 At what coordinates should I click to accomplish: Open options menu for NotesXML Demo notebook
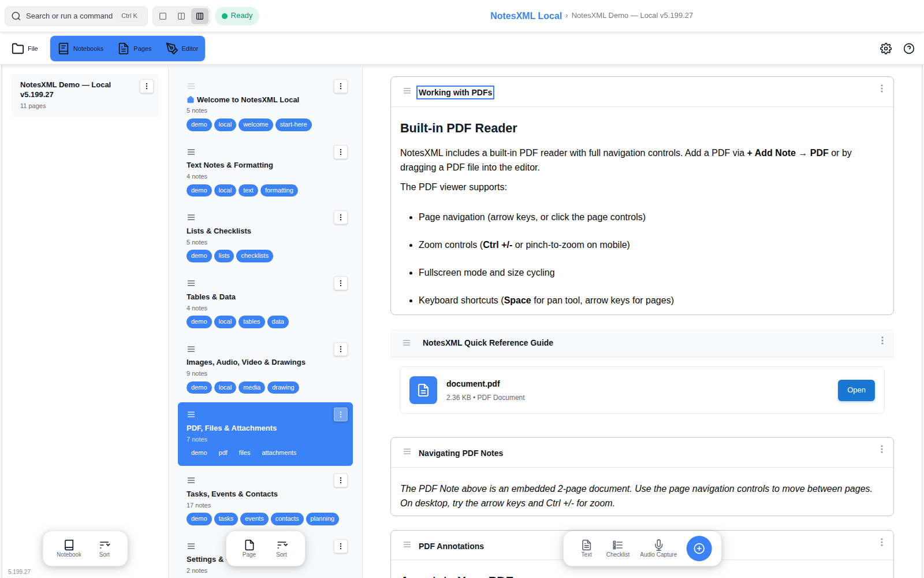(147, 86)
